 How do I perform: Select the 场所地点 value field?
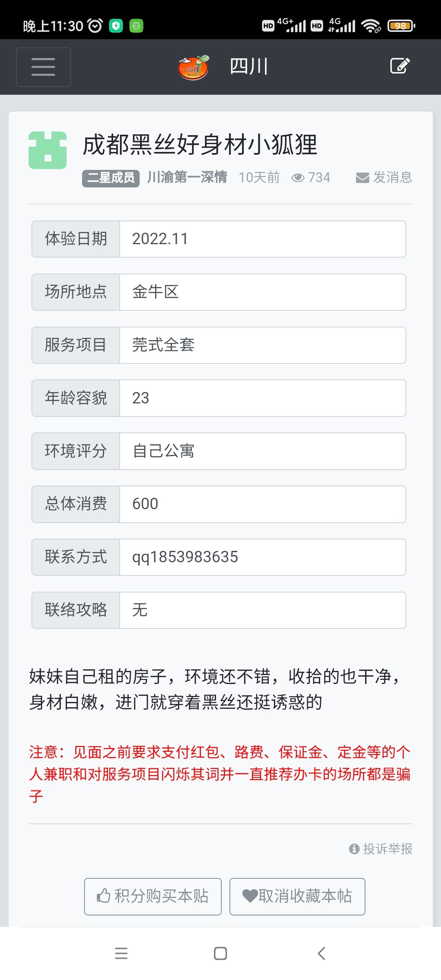coord(262,292)
